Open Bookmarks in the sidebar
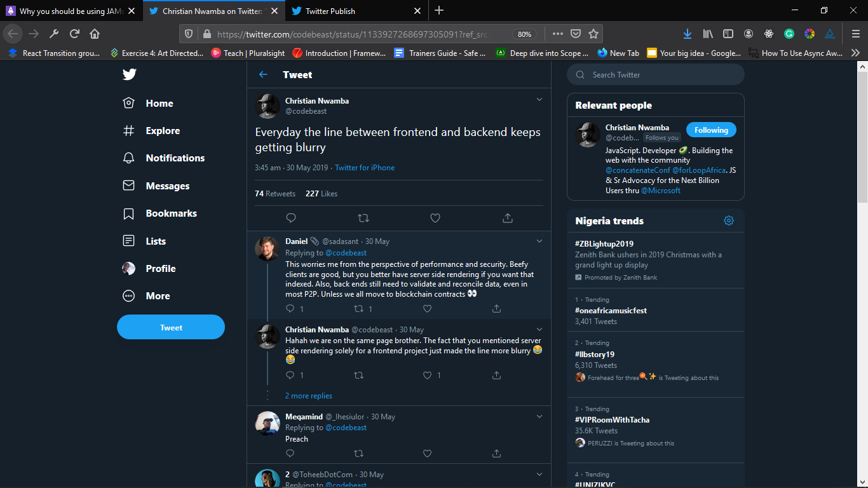Screen dimensions: 868x488 click(159, 213)
